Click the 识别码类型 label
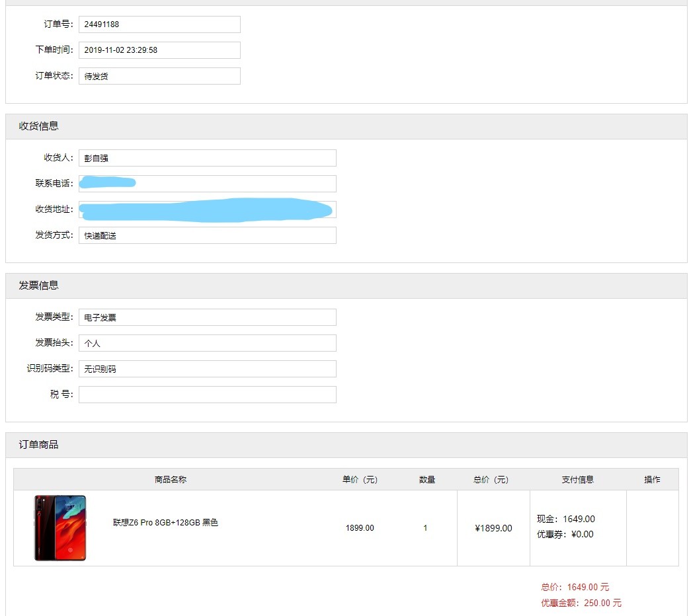689x616 pixels. click(50, 368)
